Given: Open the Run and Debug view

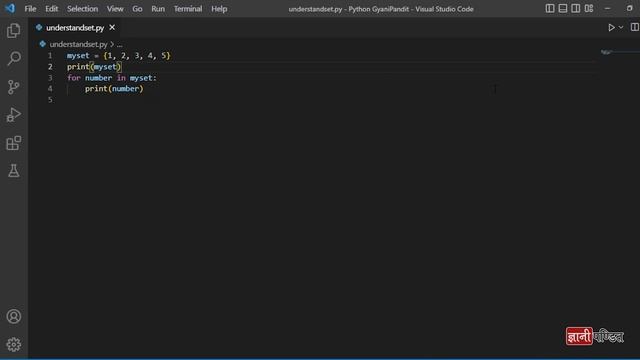Looking at the screenshot, I should click(13, 115).
